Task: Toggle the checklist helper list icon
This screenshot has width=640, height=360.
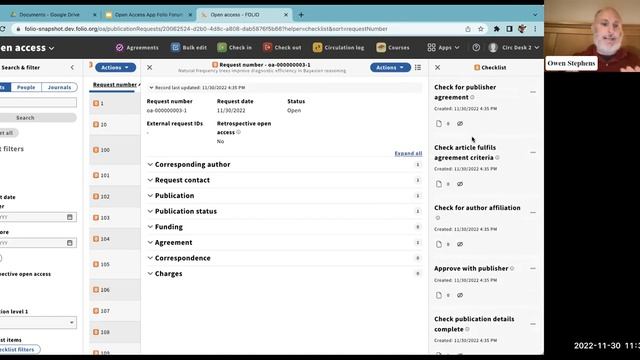Action: pyautogui.click(x=418, y=68)
